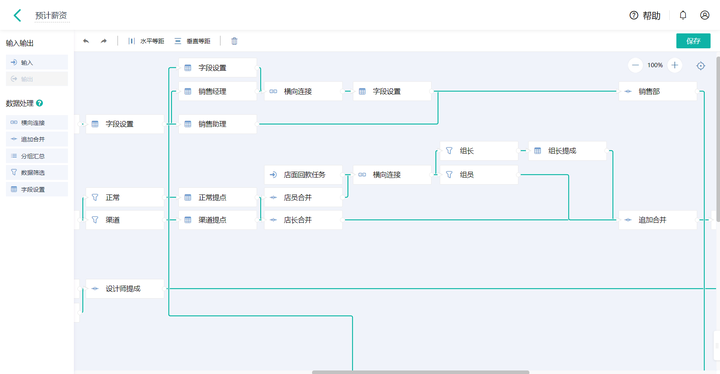Apply 垂直等距 vertical spacing
Viewport: 720px width, 374px height.
coord(192,41)
